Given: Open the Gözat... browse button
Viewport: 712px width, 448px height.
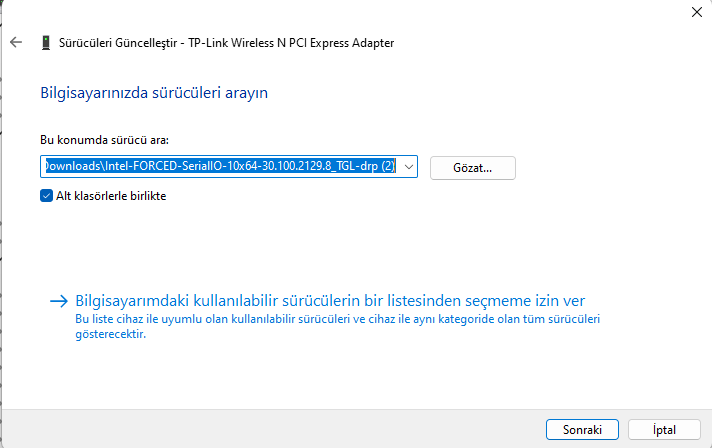Looking at the screenshot, I should point(473,168).
